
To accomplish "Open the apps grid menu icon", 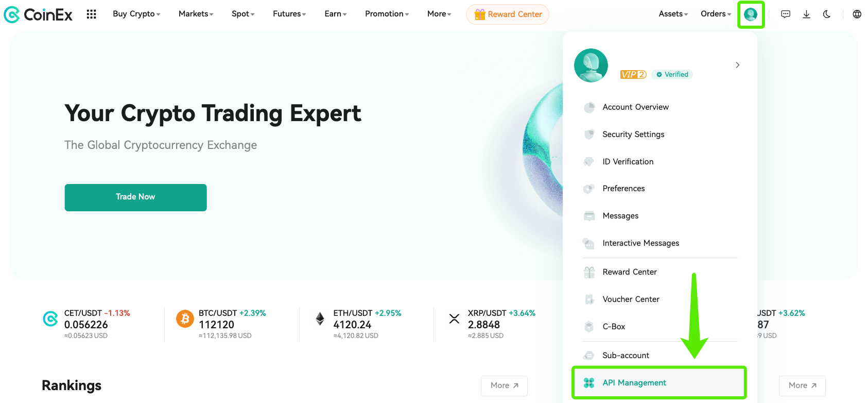I will (x=91, y=14).
